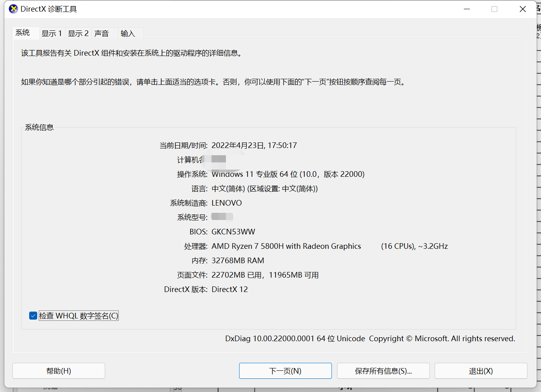
Task: Click the Windows 11 专业版 operating system value
Action: point(288,174)
